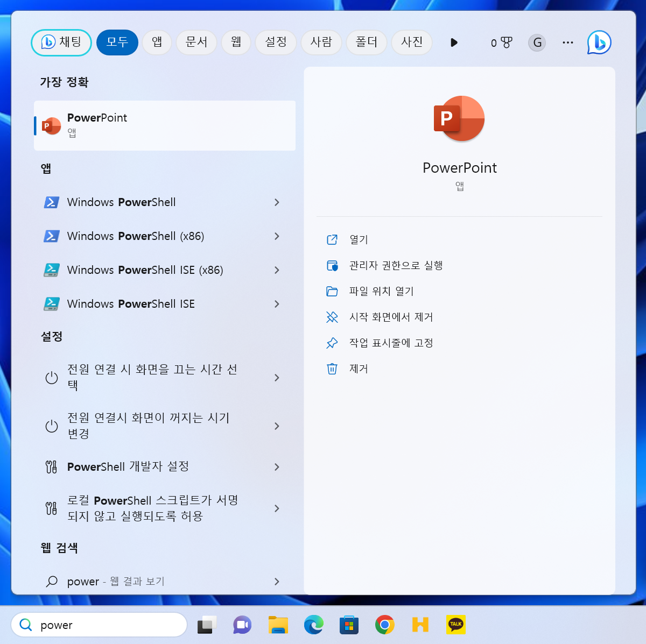Click power icon beside 화면이 꺼지는 시기 변경
646x644 pixels.
(x=52, y=426)
